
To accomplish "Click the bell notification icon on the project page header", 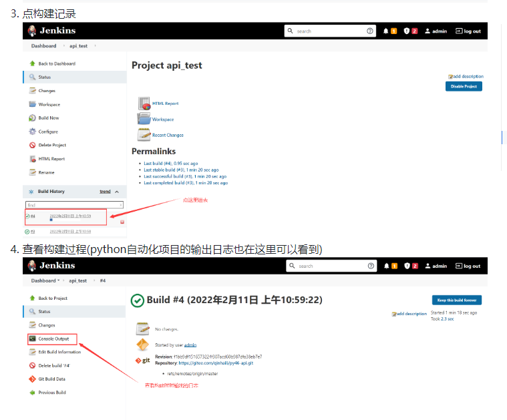I will click(x=385, y=31).
